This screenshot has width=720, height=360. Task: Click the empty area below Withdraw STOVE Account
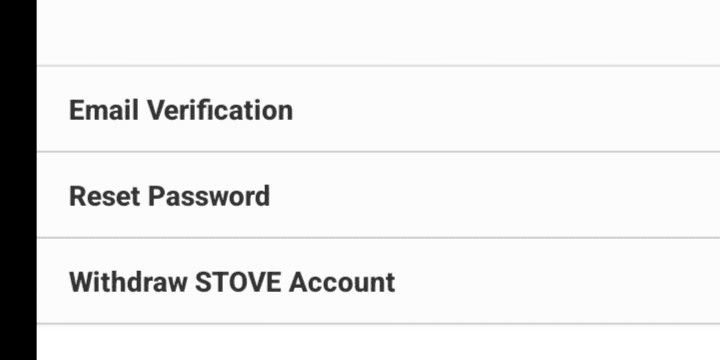[378, 343]
